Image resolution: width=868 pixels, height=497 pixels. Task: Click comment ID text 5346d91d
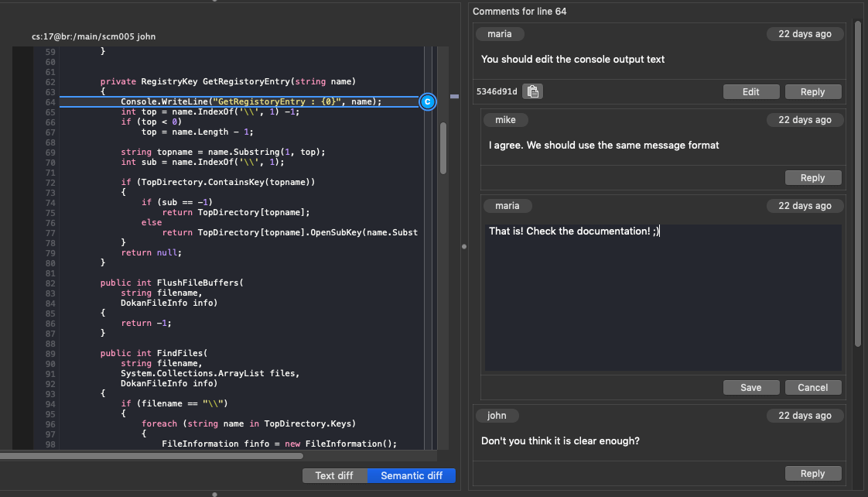point(497,91)
